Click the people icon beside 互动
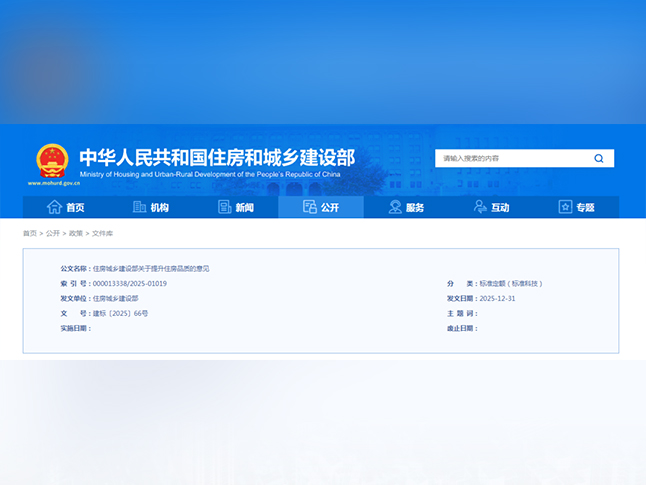This screenshot has height=485, width=646. [480, 207]
